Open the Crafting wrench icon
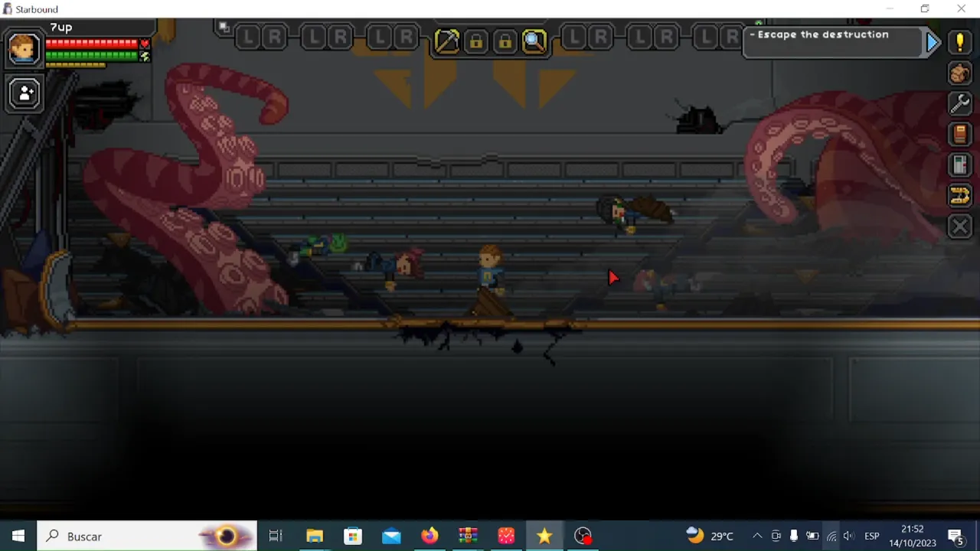Image resolution: width=980 pixels, height=551 pixels. click(959, 103)
